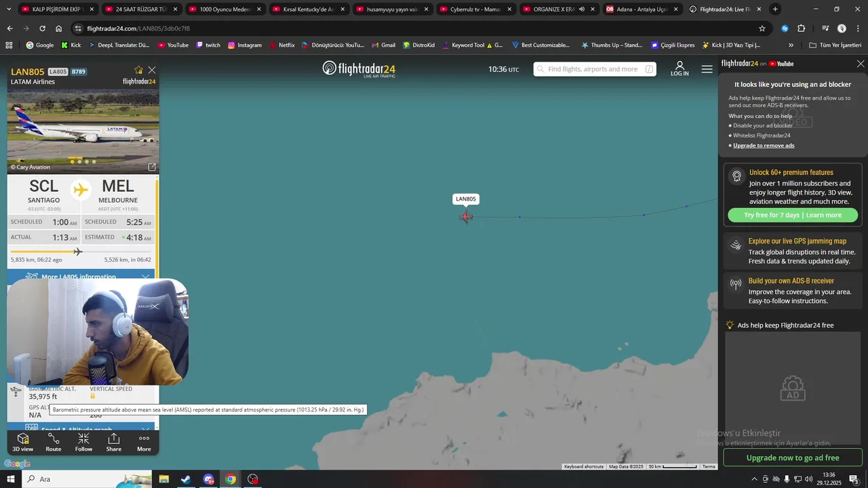Follow the selected aircraft
Viewport: 868px width, 488px height.
click(x=83, y=442)
